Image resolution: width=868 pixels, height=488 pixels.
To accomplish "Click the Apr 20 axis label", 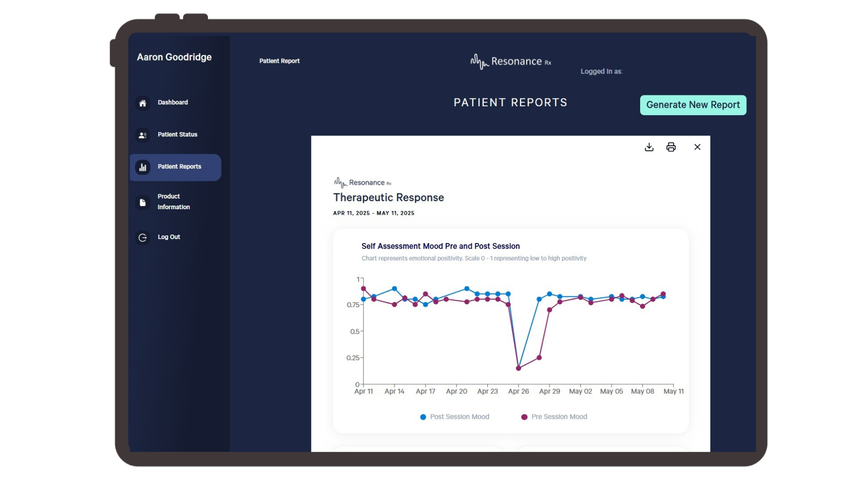I will point(456,391).
